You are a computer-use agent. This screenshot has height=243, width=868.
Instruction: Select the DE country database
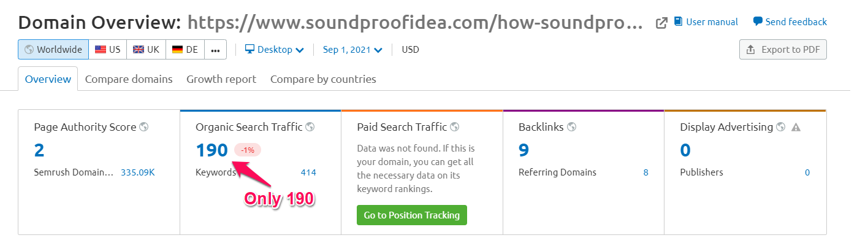pos(185,50)
